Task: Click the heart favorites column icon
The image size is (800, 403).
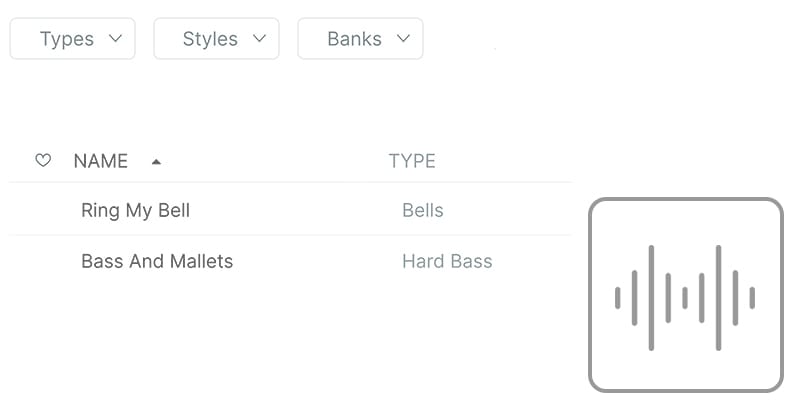Action: pyautogui.click(x=43, y=160)
